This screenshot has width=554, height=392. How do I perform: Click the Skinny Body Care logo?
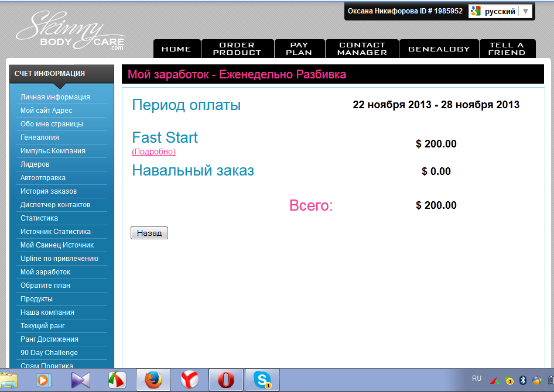69,32
